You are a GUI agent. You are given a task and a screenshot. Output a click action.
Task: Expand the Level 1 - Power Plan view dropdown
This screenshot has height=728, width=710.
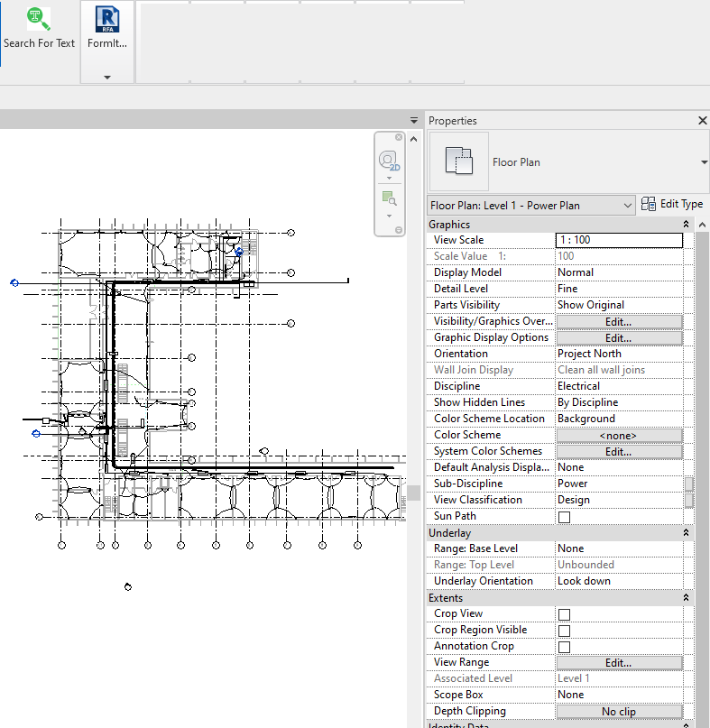(x=628, y=206)
